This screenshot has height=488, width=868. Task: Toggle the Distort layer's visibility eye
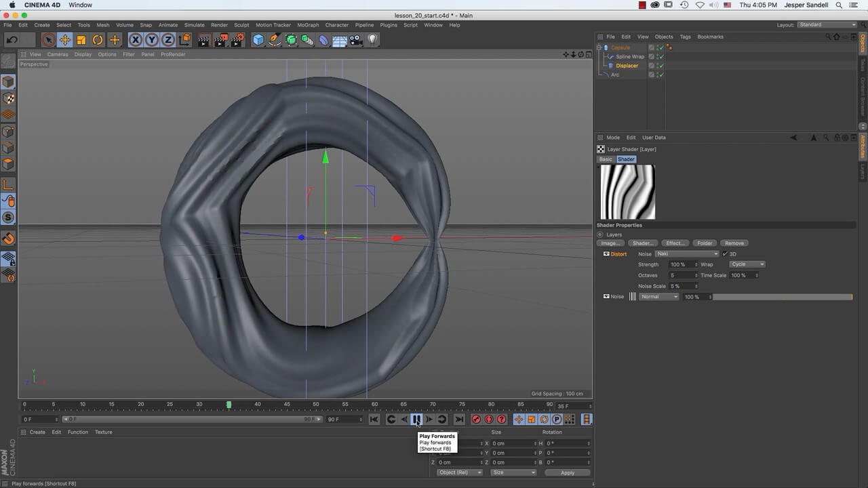coord(606,254)
